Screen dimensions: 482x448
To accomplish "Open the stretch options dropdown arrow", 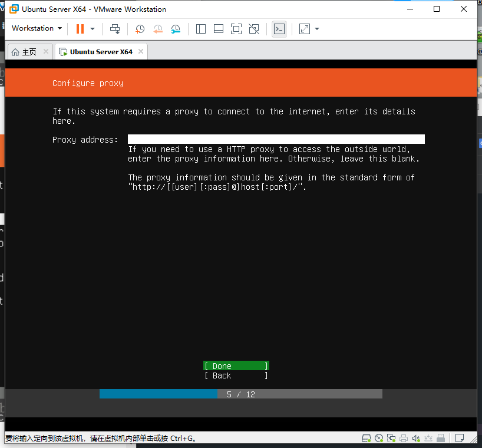I will pyautogui.click(x=317, y=29).
